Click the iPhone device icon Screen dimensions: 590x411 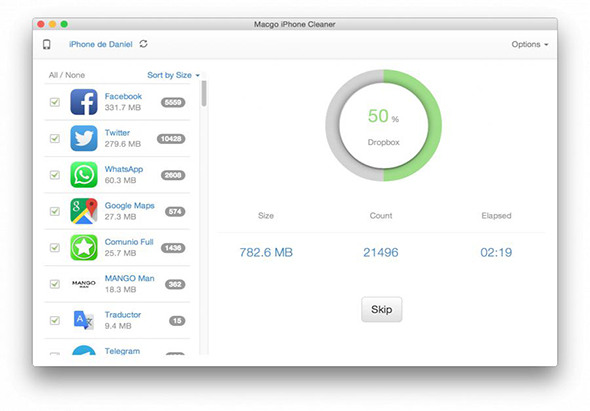(47, 44)
